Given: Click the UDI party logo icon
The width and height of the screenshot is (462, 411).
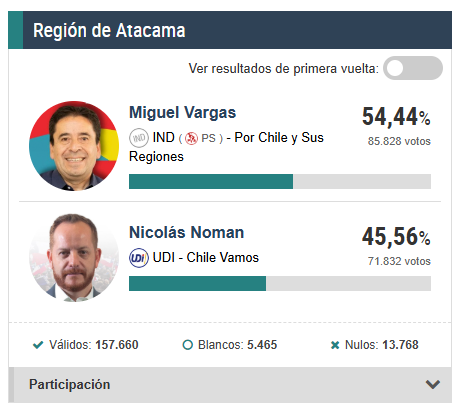Looking at the screenshot, I should pyautogui.click(x=139, y=258).
